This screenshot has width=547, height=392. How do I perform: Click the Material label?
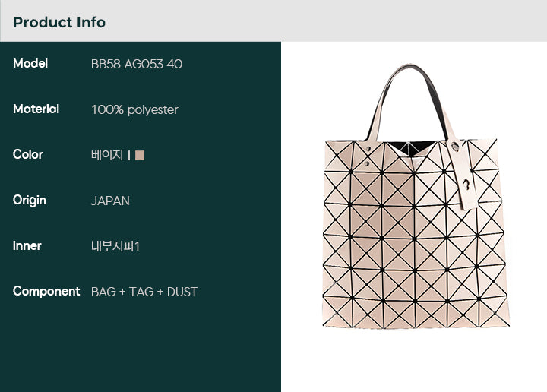pyautogui.click(x=36, y=109)
